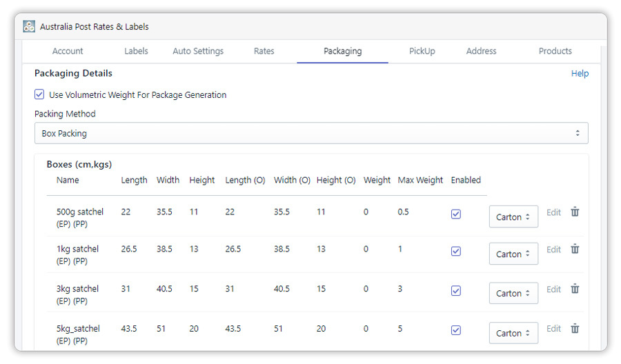Click the Length (O) column header
Image resolution: width=621 pixels, height=364 pixels.
coord(245,180)
